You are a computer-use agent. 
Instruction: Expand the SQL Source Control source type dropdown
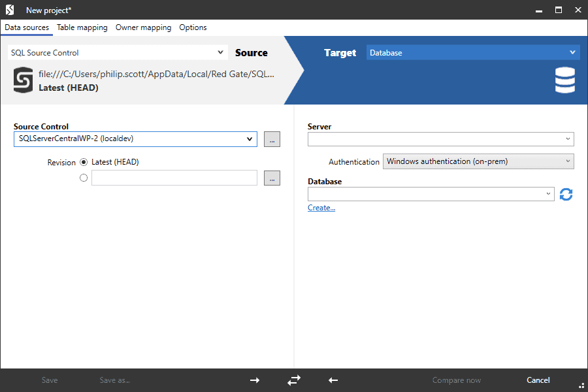click(x=118, y=53)
